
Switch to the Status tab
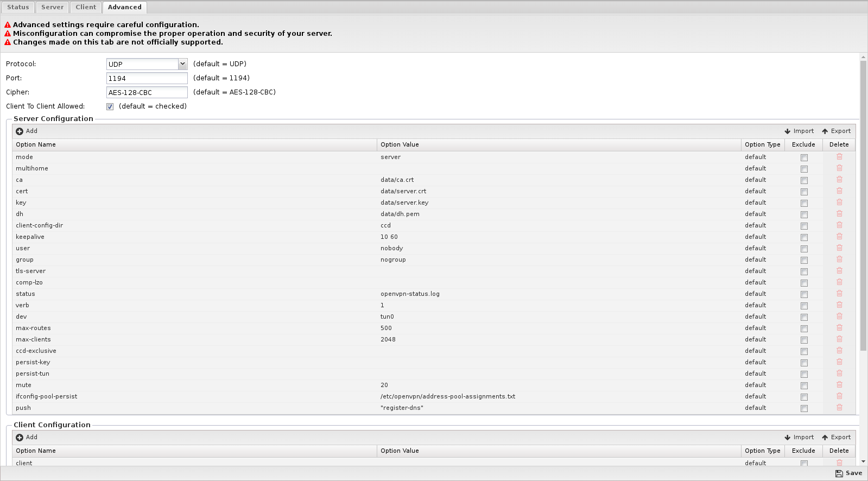click(18, 7)
